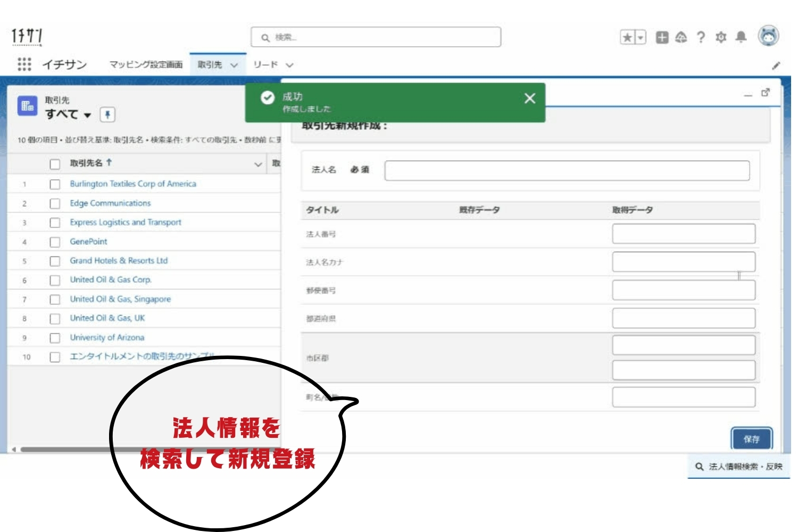
Task: Click the edit navigation pencil icon
Action: 776,65
